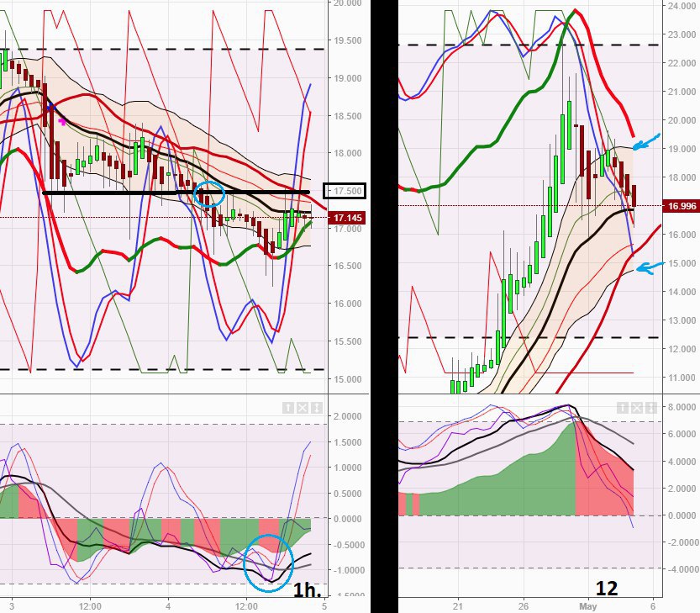Click the May label on time axis
This screenshot has height=613, width=700.
coord(588,606)
